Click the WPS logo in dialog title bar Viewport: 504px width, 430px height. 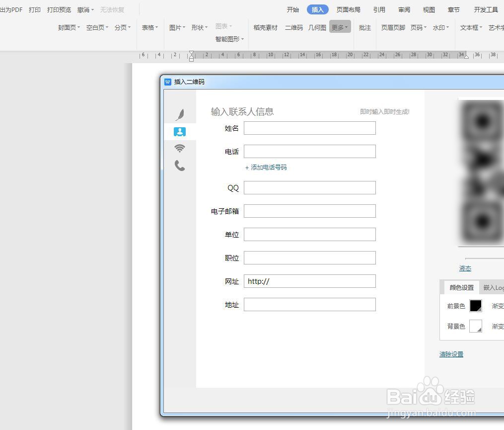pyautogui.click(x=168, y=82)
